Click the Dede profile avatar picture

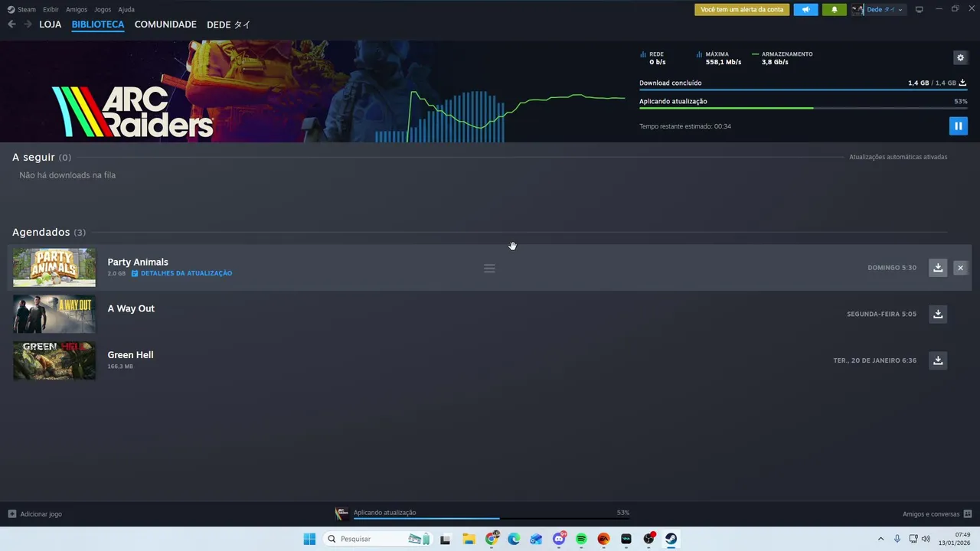coord(857,9)
